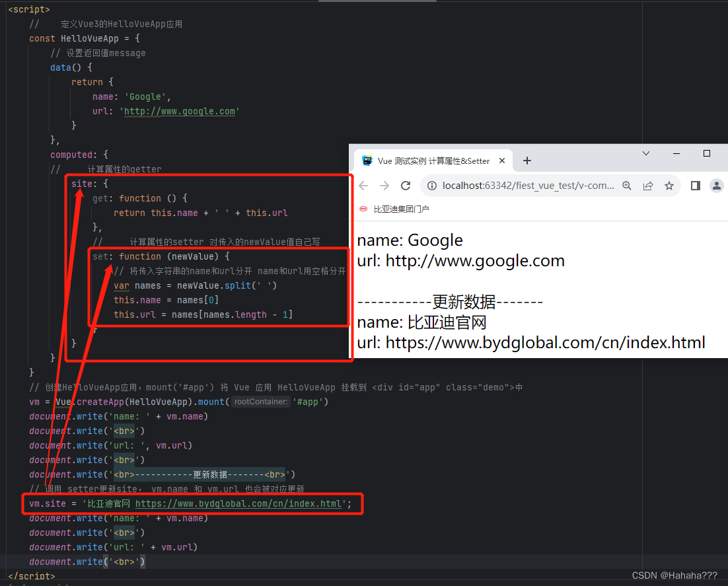Click comment 定义Vue3的HelloVueApp应用
This screenshot has width=728, height=586.
click(x=106, y=24)
